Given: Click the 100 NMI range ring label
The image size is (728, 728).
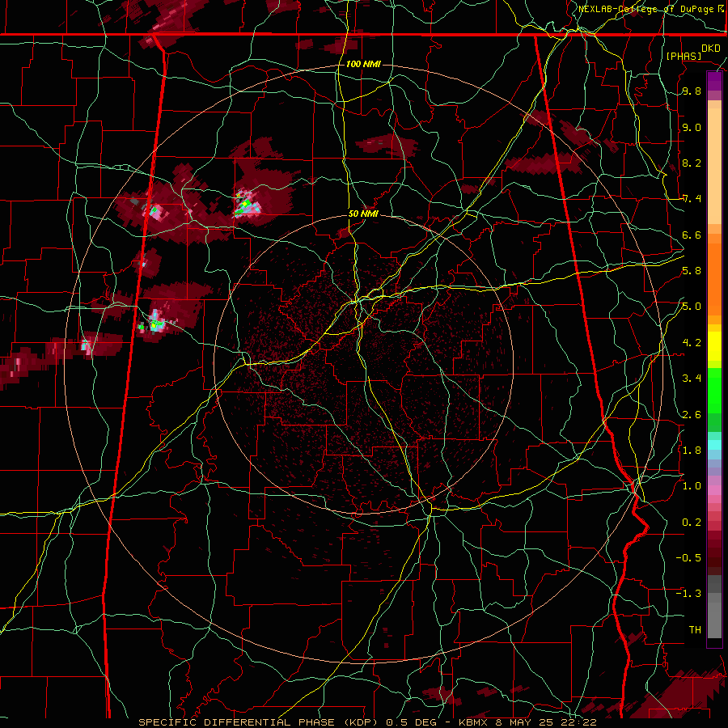Looking at the screenshot, I should click(363, 64).
